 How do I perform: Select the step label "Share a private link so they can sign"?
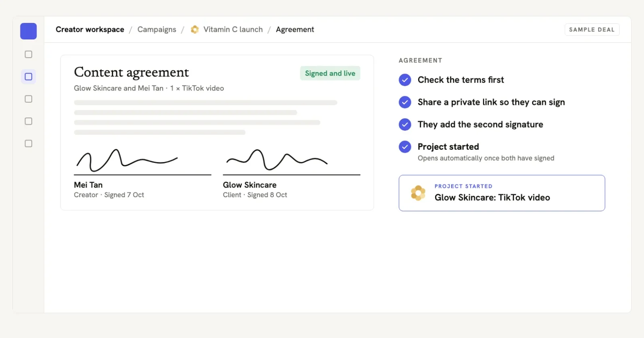tap(491, 102)
